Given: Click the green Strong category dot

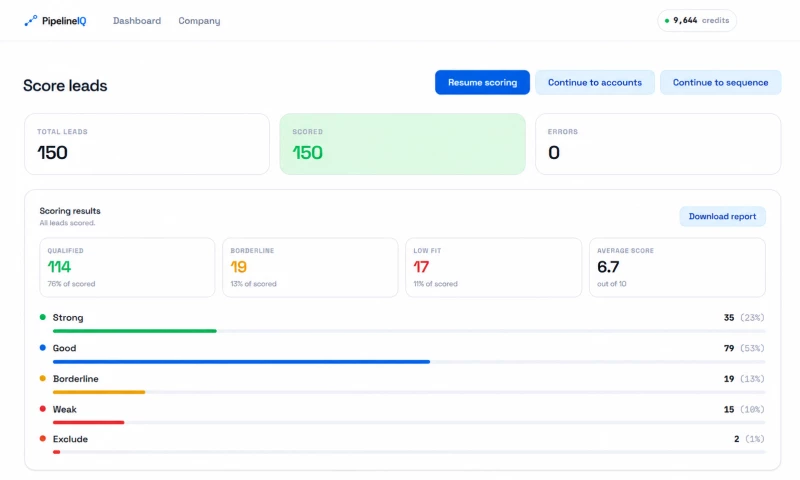Looking at the screenshot, I should (x=43, y=317).
